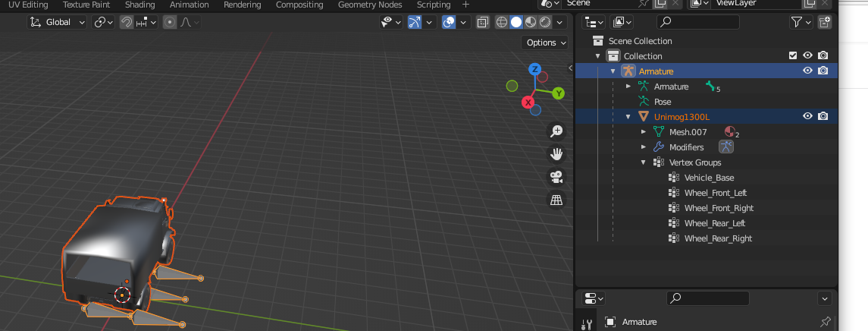Screen dimensions: 868x331
Task: Switch to Animation workspace tab
Action: (190, 5)
